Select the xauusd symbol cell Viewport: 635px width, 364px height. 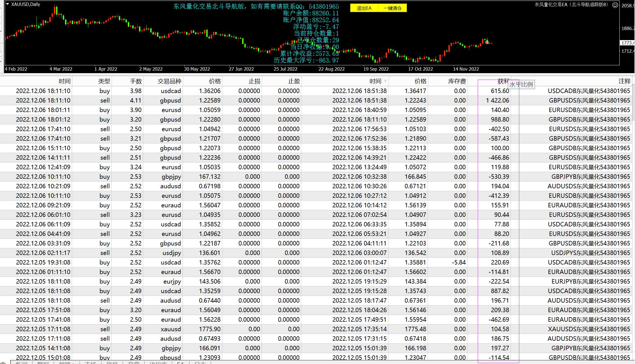coord(170,329)
